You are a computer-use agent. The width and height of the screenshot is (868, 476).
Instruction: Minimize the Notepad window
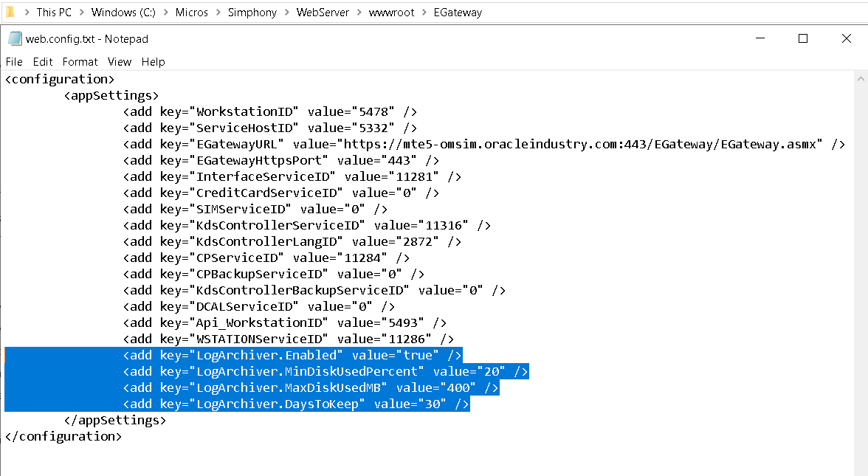click(761, 39)
